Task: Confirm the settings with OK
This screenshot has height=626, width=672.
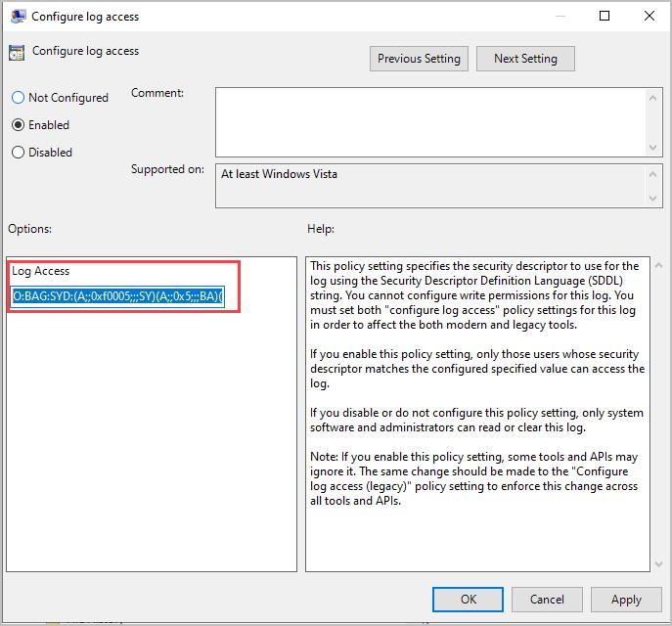Action: tap(469, 600)
